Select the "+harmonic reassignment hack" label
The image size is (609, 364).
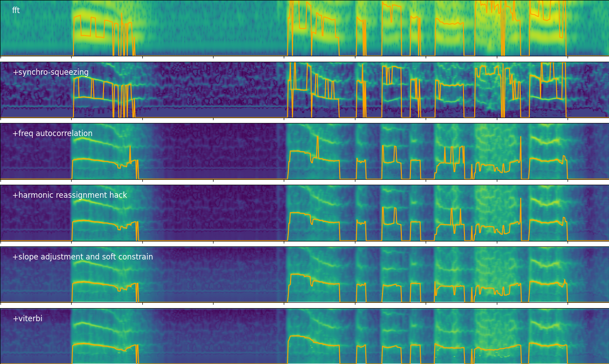(x=69, y=195)
